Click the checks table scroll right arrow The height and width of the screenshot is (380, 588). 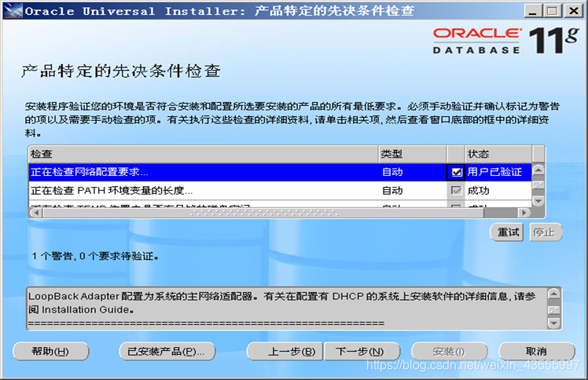[x=524, y=213]
